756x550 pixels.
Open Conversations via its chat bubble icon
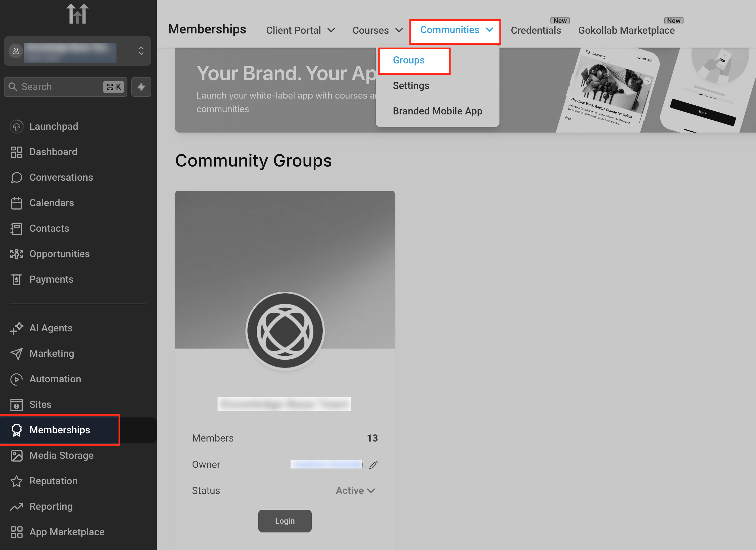(x=16, y=177)
